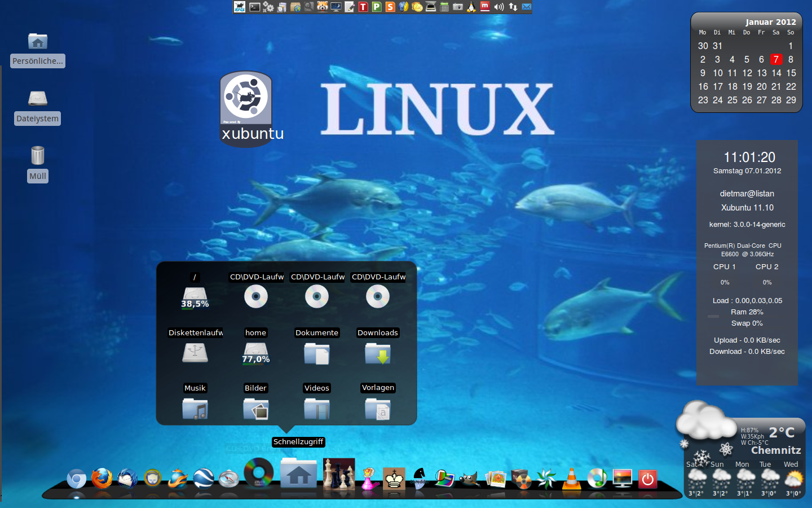Open the home drive showing 77,0%
The image size is (812, 508).
coord(255,353)
